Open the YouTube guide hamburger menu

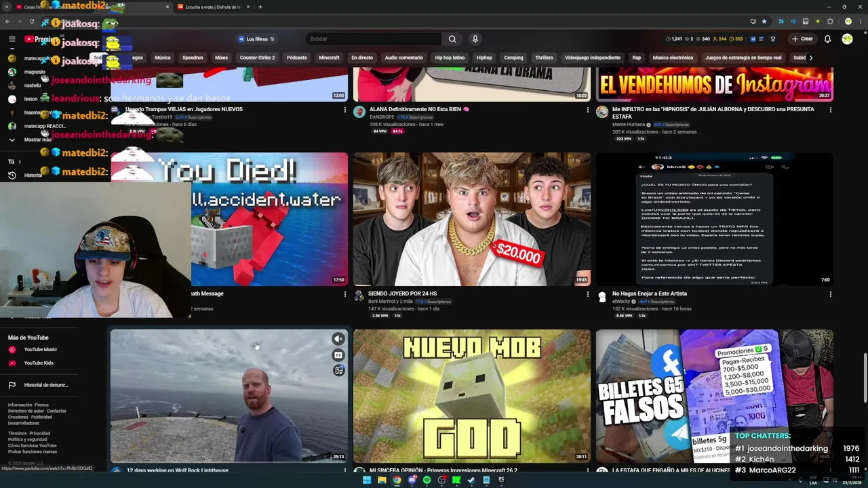coord(12,39)
